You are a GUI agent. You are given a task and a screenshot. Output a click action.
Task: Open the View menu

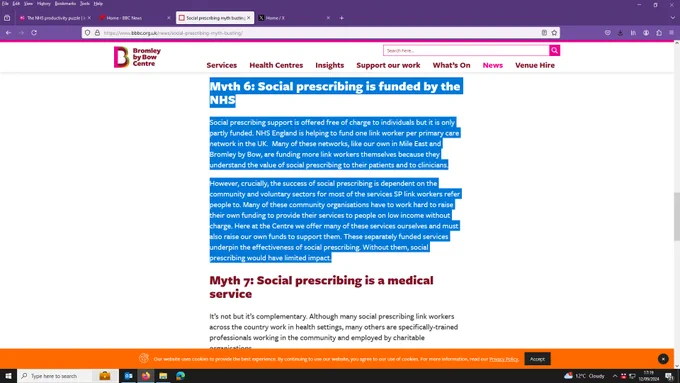tap(28, 3)
